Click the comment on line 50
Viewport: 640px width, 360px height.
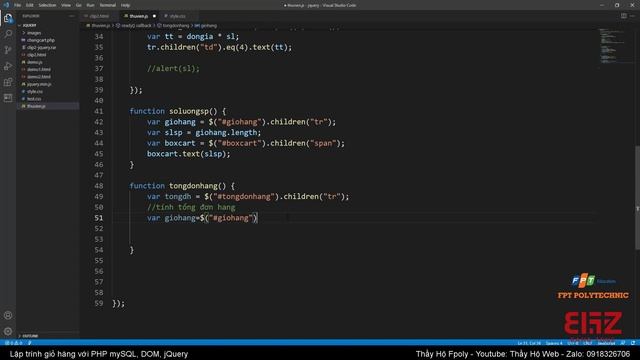tap(191, 207)
